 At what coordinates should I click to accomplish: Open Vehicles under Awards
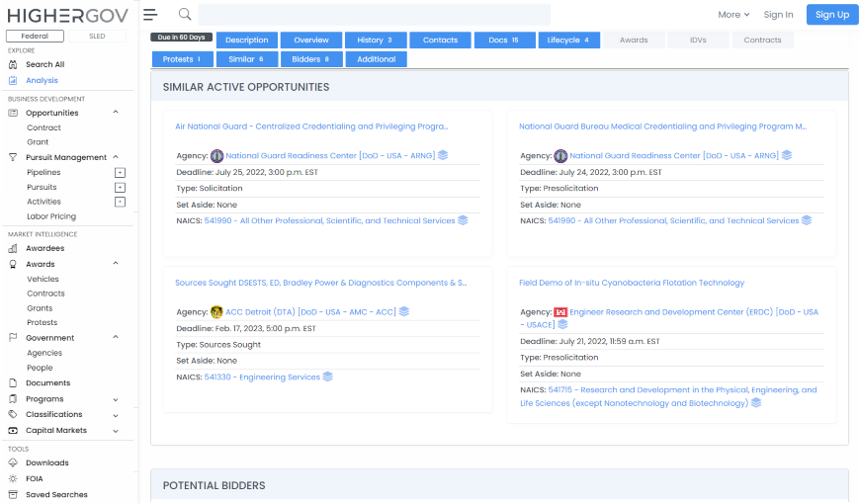[x=43, y=279]
